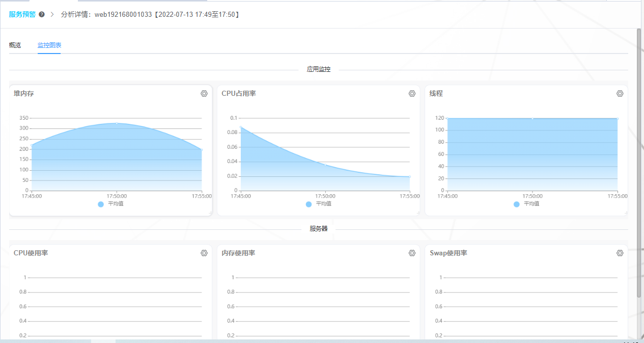Switch to the 概览 tab
Viewport: 644px width, 343px height.
[x=15, y=45]
